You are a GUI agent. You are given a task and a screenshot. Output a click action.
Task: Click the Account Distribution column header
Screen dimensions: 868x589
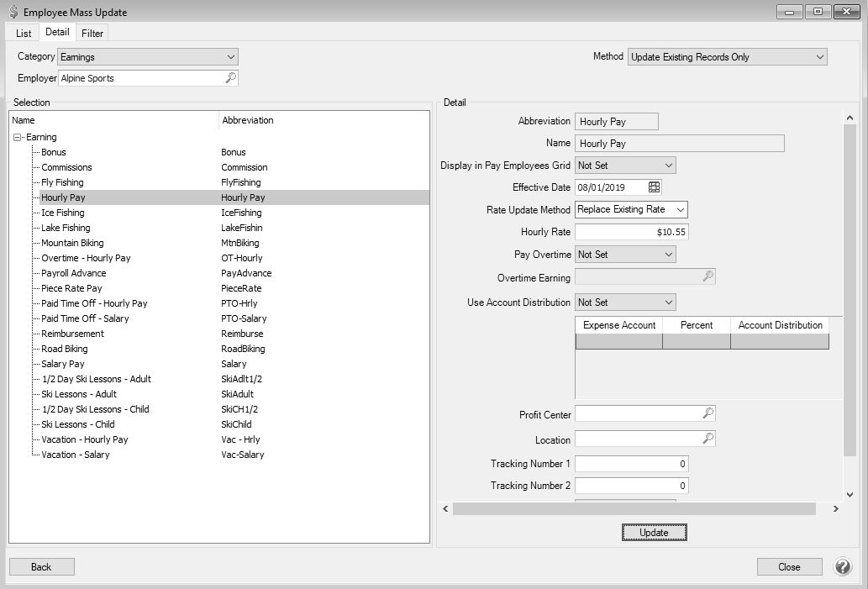coord(780,325)
